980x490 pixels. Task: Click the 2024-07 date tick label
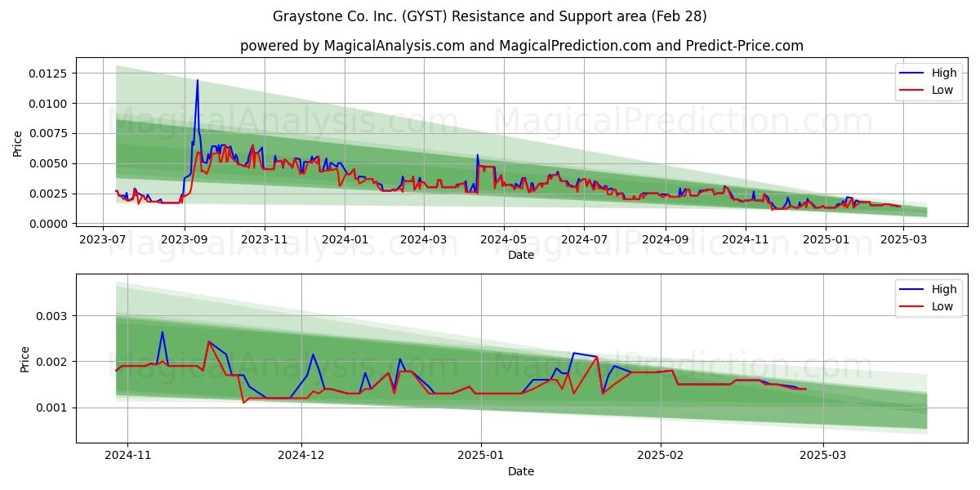point(583,239)
